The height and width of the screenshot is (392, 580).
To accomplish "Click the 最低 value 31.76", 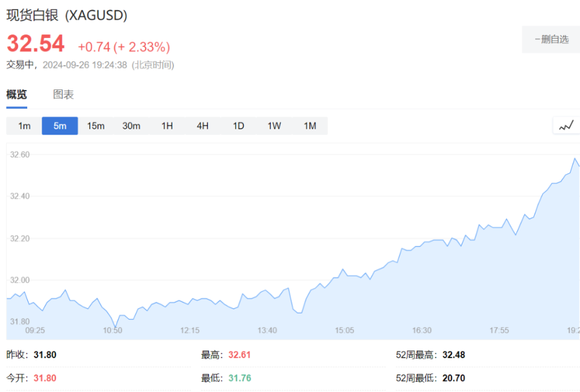I will pyautogui.click(x=239, y=378).
